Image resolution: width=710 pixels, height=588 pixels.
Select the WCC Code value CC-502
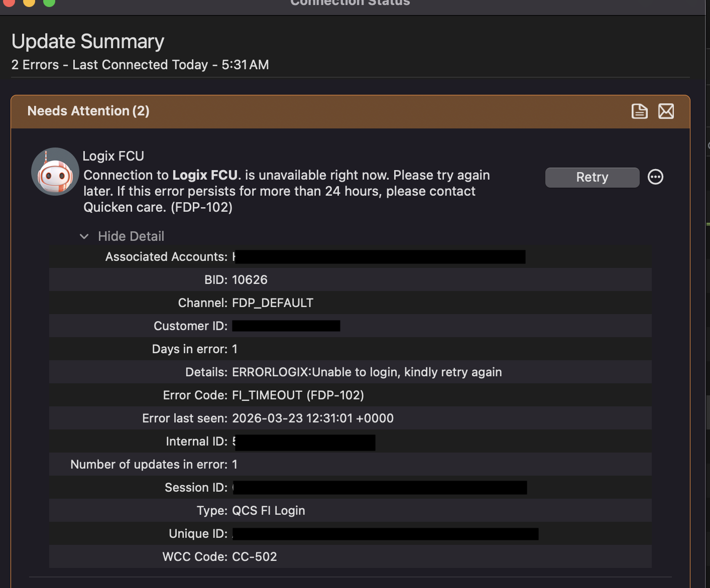pos(255,557)
